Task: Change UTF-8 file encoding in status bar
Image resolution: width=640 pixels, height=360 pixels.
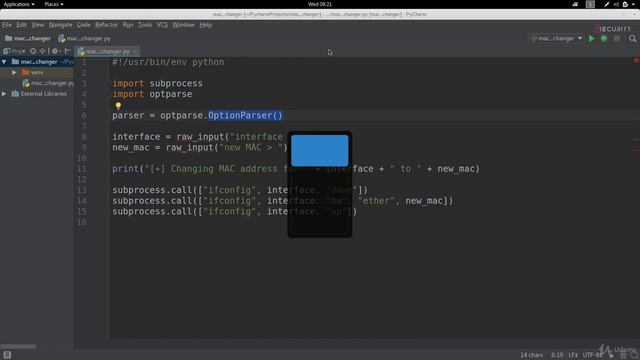Action: [593, 355]
